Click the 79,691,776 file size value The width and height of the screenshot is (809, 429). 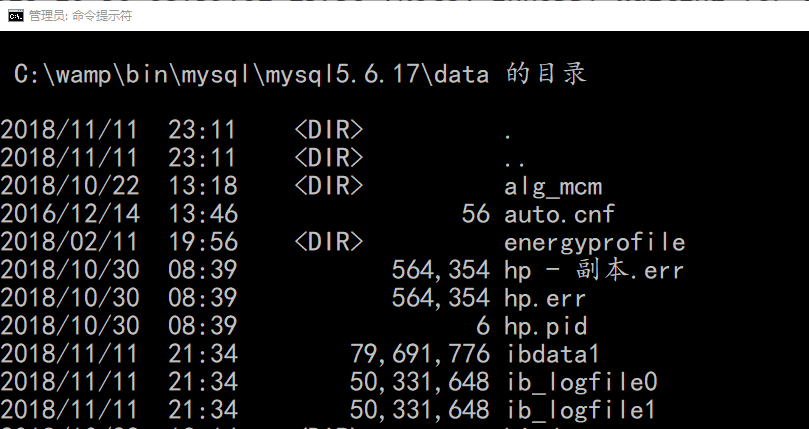[420, 354]
